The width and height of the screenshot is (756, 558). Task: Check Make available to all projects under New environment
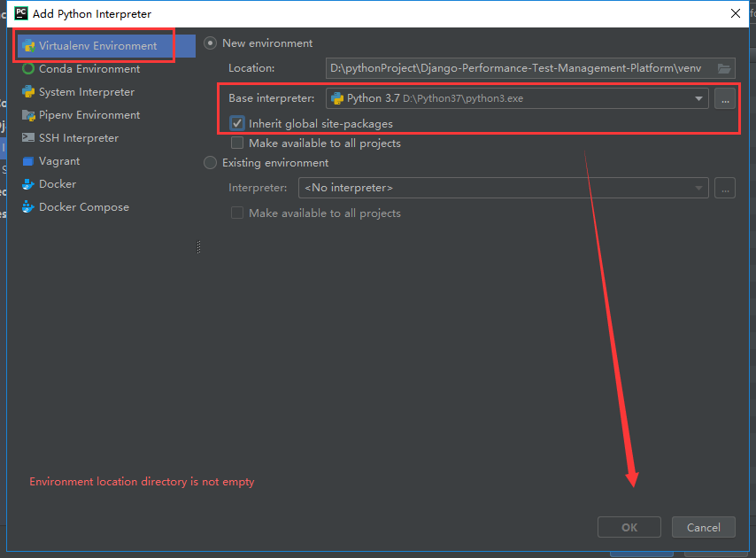tap(237, 143)
